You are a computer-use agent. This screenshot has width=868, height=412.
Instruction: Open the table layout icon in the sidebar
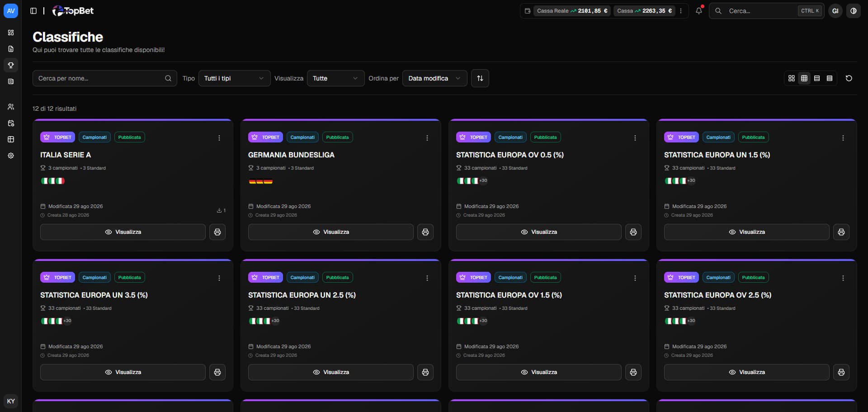[11, 139]
